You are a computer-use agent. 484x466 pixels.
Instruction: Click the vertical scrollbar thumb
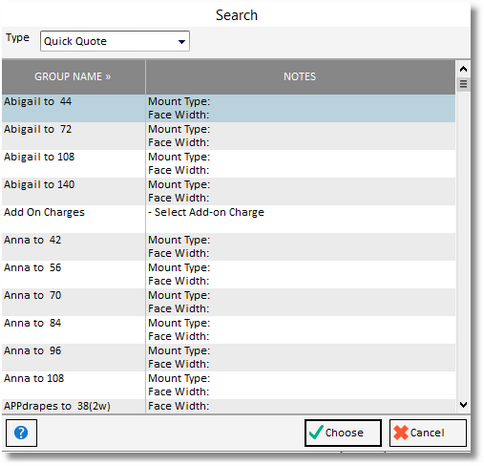pos(463,84)
